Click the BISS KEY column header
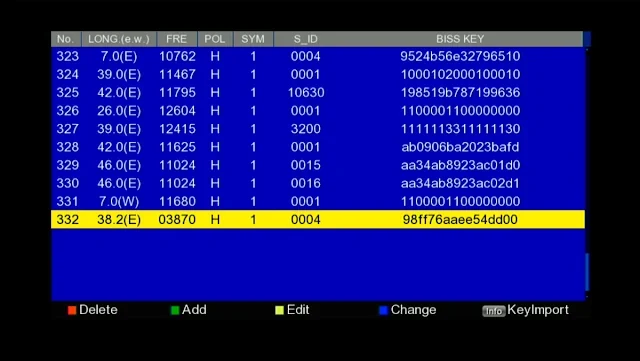The width and height of the screenshot is (640, 361). [x=460, y=39]
